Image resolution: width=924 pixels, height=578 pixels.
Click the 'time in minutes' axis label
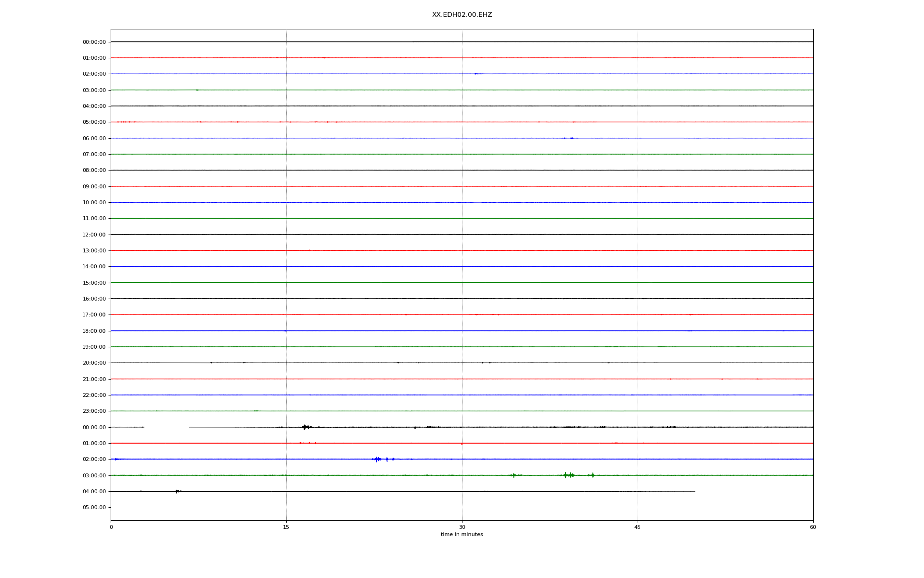(462, 534)
